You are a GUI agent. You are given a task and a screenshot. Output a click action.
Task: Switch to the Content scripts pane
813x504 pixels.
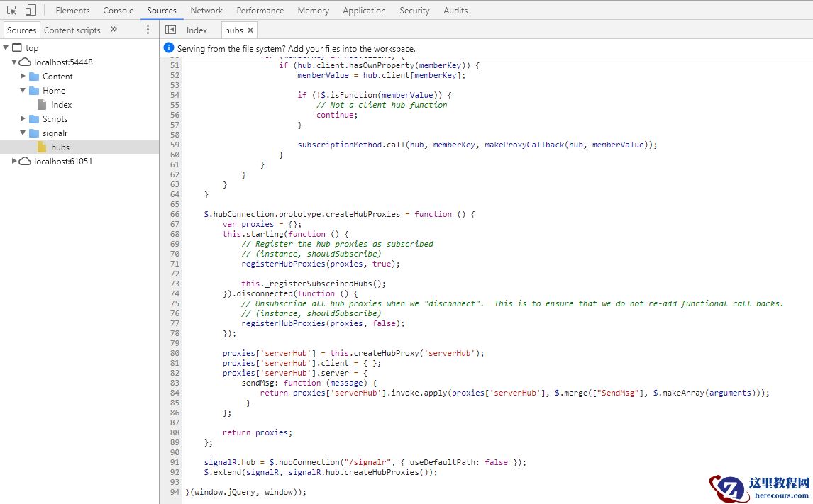(72, 30)
